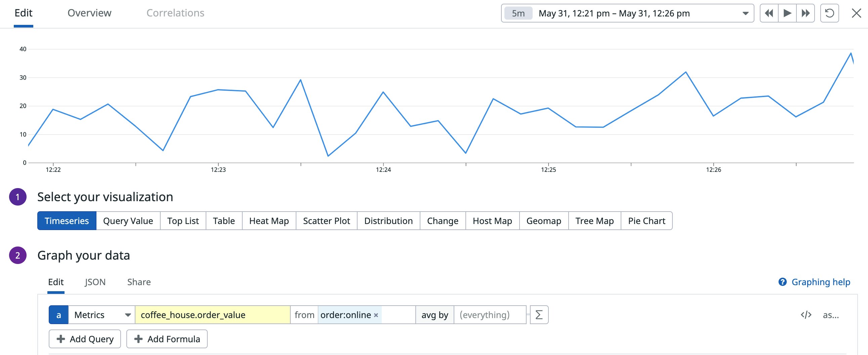Select the Heat Map visualization
This screenshot has width=868, height=355.
coord(269,221)
